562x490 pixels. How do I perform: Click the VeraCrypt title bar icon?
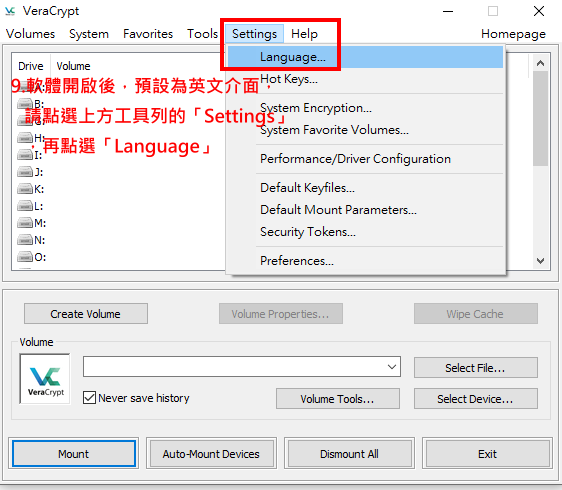click(x=10, y=11)
